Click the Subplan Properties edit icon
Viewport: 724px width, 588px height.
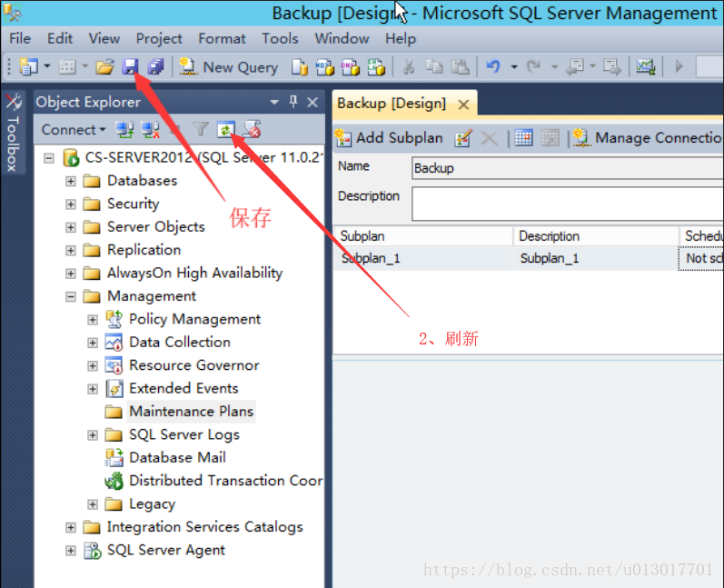(463, 138)
